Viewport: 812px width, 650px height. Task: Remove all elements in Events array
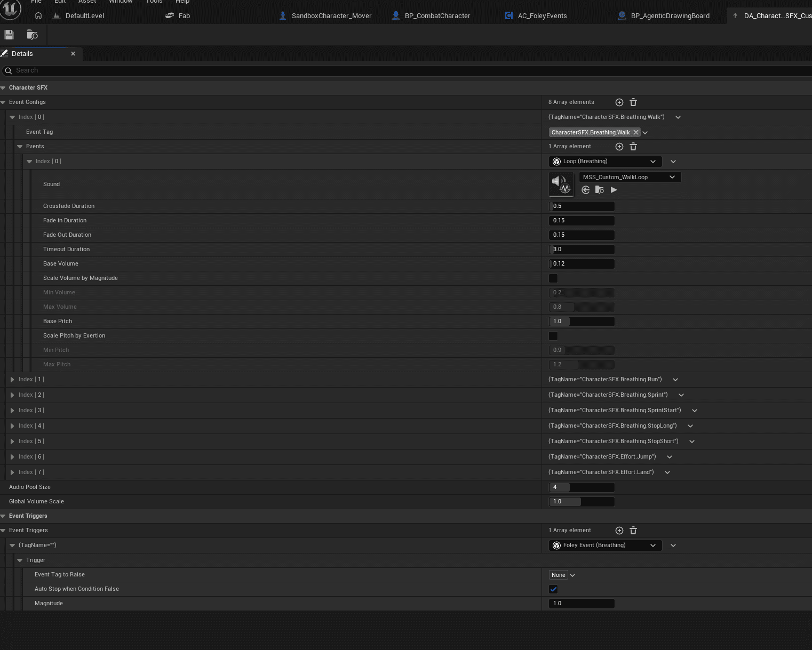click(633, 147)
